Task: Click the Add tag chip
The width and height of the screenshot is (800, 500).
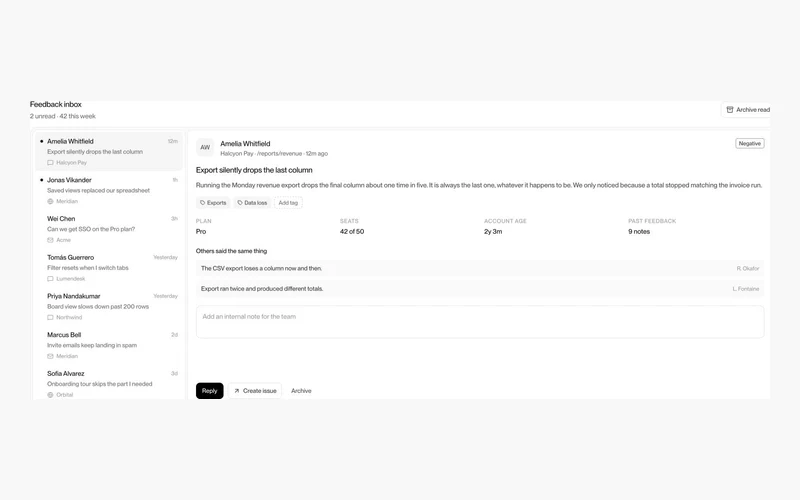Action: pyautogui.click(x=288, y=203)
